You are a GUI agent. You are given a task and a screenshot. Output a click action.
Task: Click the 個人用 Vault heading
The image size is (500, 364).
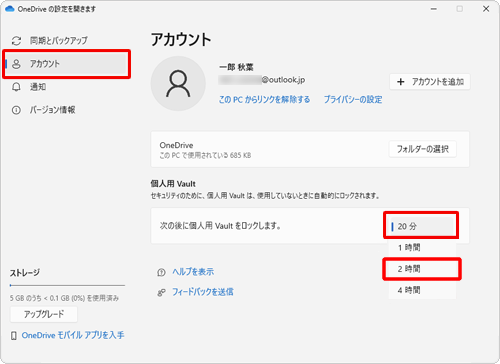(173, 184)
